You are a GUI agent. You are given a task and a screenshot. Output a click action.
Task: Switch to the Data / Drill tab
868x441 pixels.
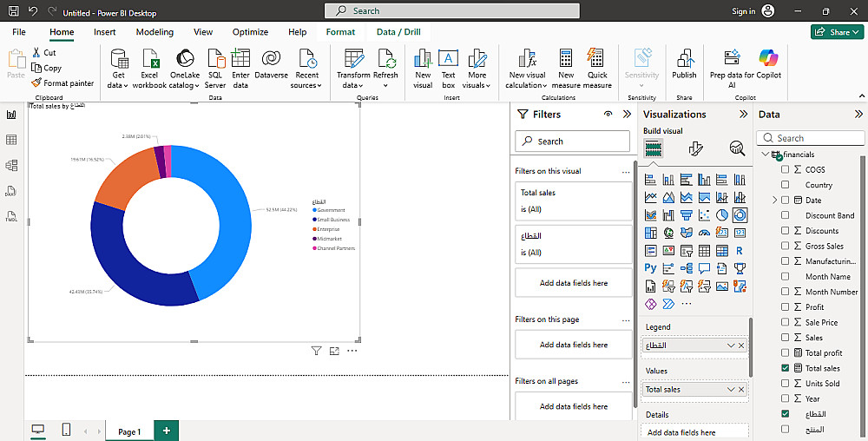point(398,32)
